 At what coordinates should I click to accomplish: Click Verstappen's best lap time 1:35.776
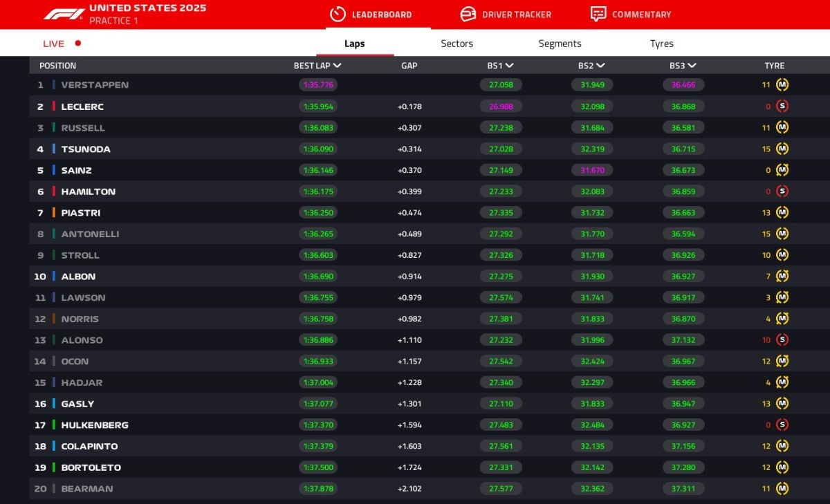tap(317, 85)
